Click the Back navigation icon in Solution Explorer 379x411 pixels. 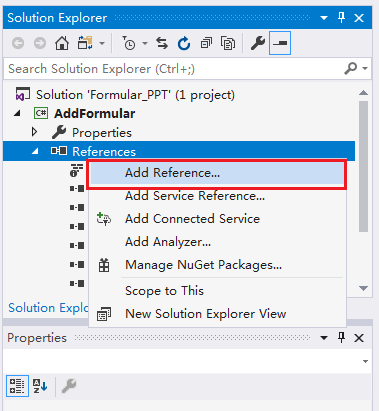coord(18,43)
